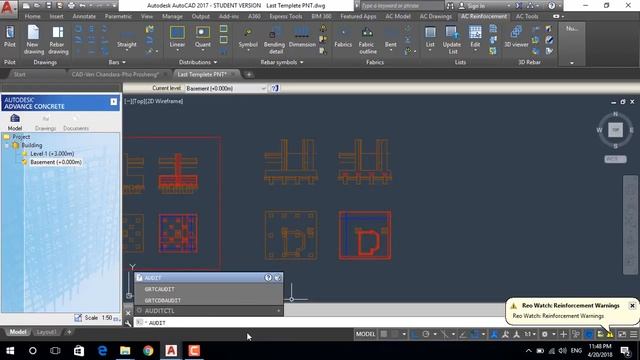
Task: Switch to the Home ribbon tab
Action: 32,16
